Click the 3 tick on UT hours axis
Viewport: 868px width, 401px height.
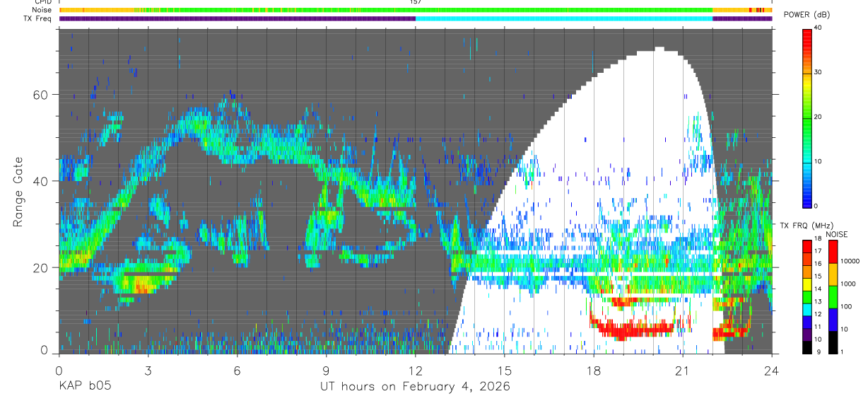pyautogui.click(x=148, y=371)
